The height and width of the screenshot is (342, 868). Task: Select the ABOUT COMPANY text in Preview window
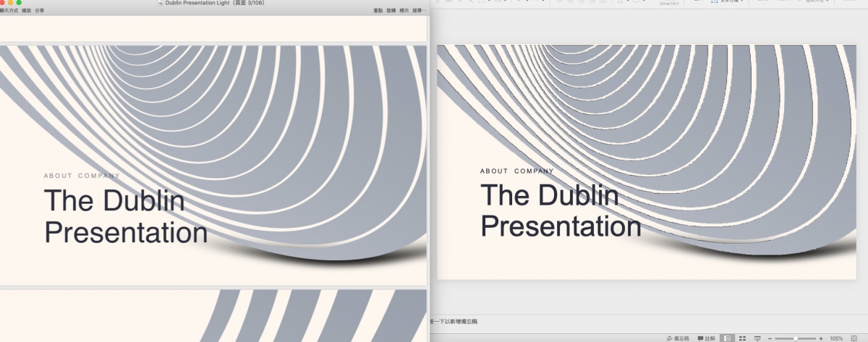click(82, 176)
